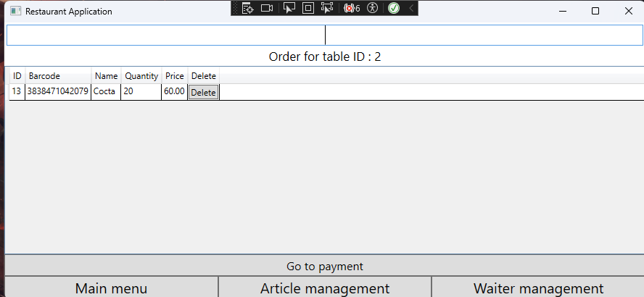644x297 pixels.
Task: Click 'Order for table ID : 2' label
Action: [324, 57]
